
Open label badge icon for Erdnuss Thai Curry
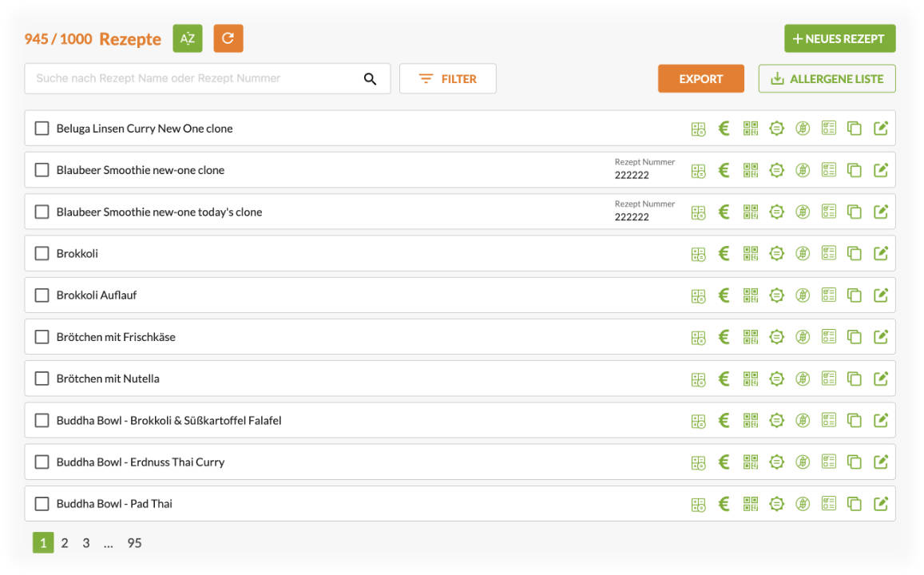pos(776,462)
